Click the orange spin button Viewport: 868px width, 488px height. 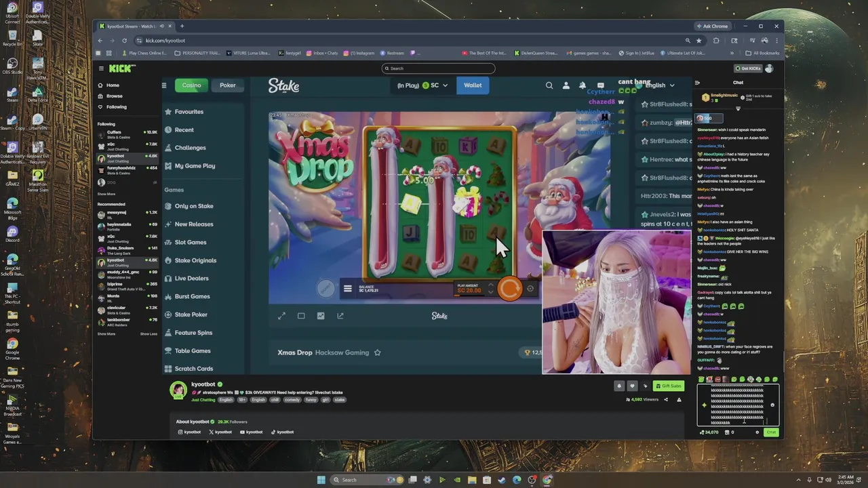510,289
